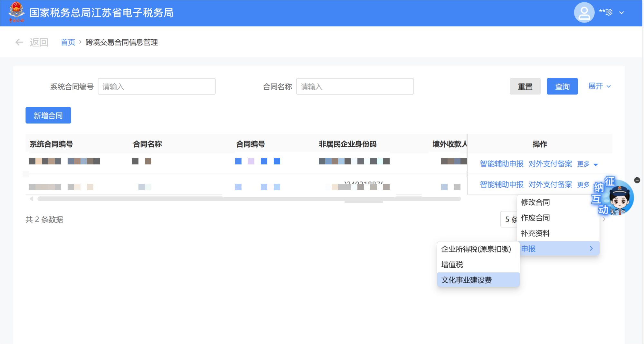
Task: Click the 新增合同 button
Action: (x=48, y=115)
